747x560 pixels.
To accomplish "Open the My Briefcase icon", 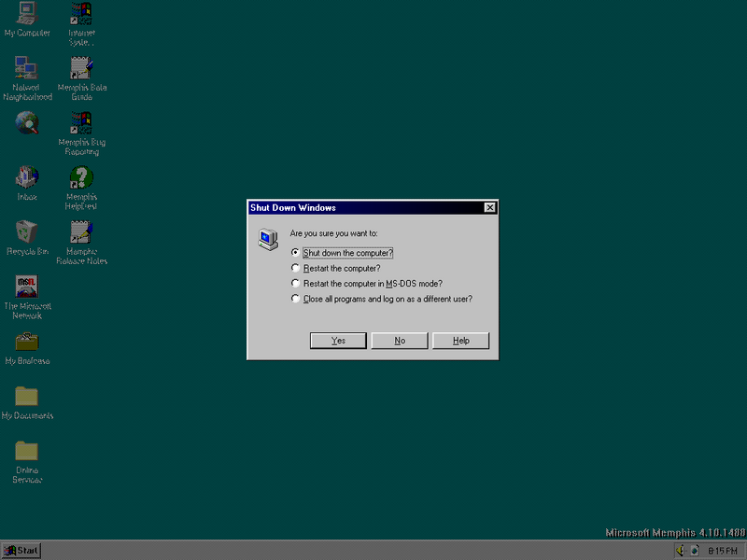I will [26, 342].
